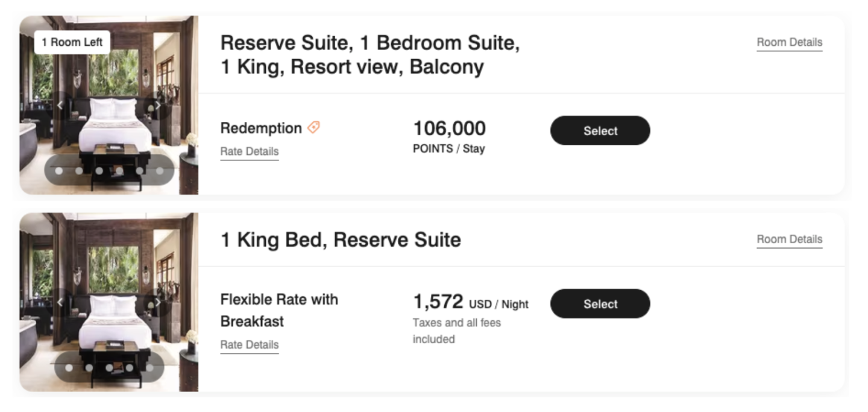Screen dimensions: 868x412
Task: Select third carousel dot in Balcony suite photo
Action: pyautogui.click(x=99, y=171)
